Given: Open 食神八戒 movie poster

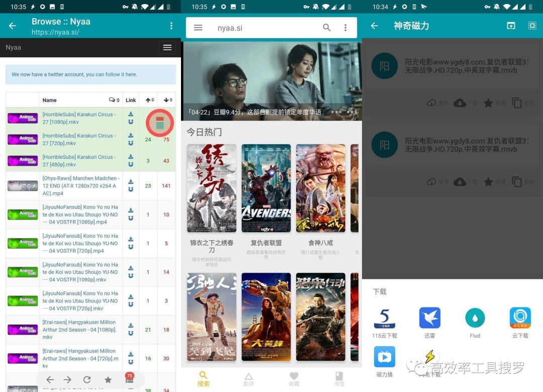Looking at the screenshot, I should pos(321,188).
